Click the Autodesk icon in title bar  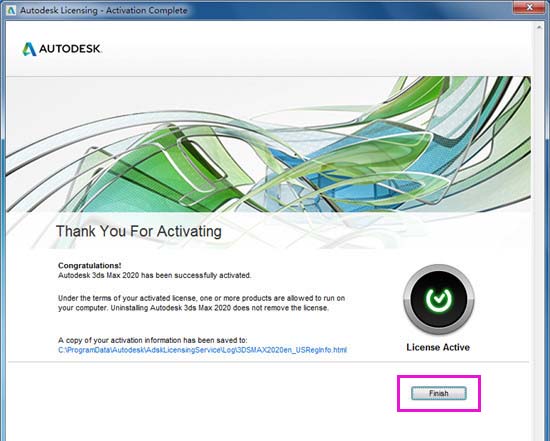point(11,10)
